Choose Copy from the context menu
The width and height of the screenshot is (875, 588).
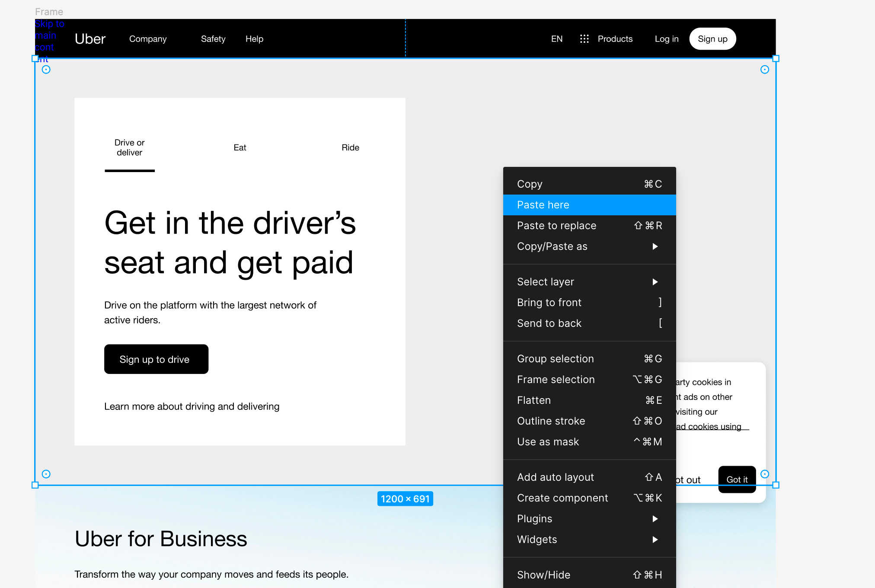click(x=590, y=184)
